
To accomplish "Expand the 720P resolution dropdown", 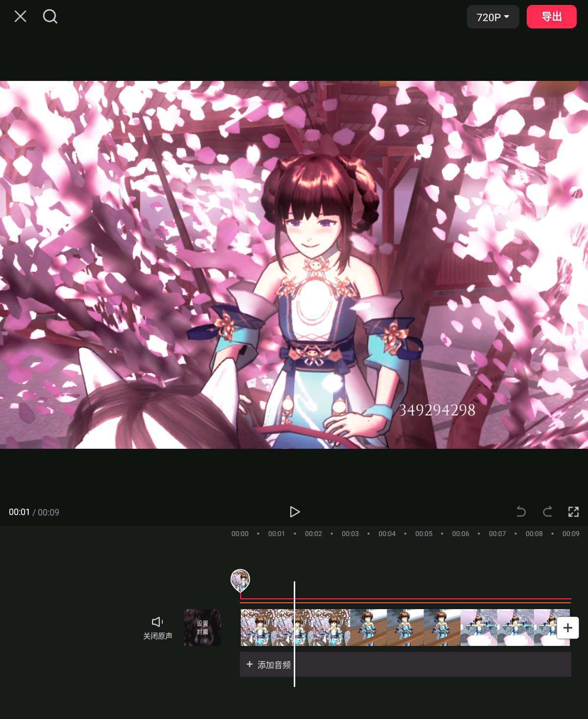I will pos(492,17).
